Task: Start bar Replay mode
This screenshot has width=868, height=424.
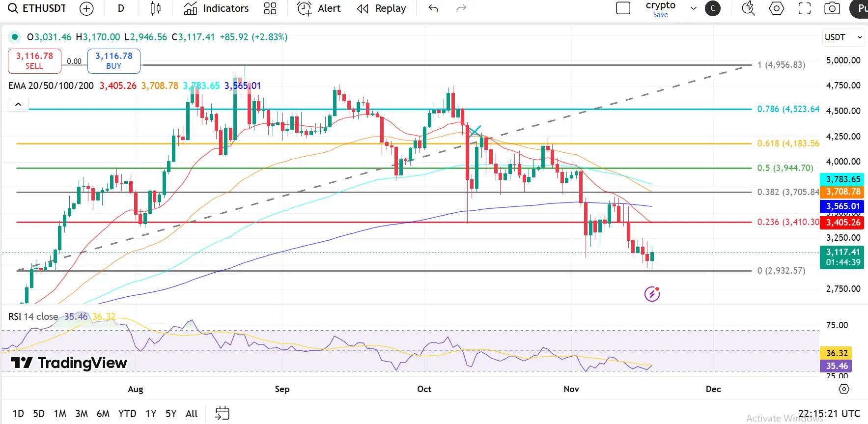Action: click(382, 8)
